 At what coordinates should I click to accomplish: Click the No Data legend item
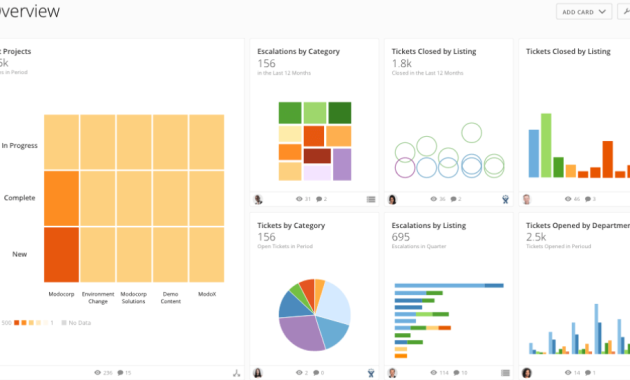click(76, 323)
